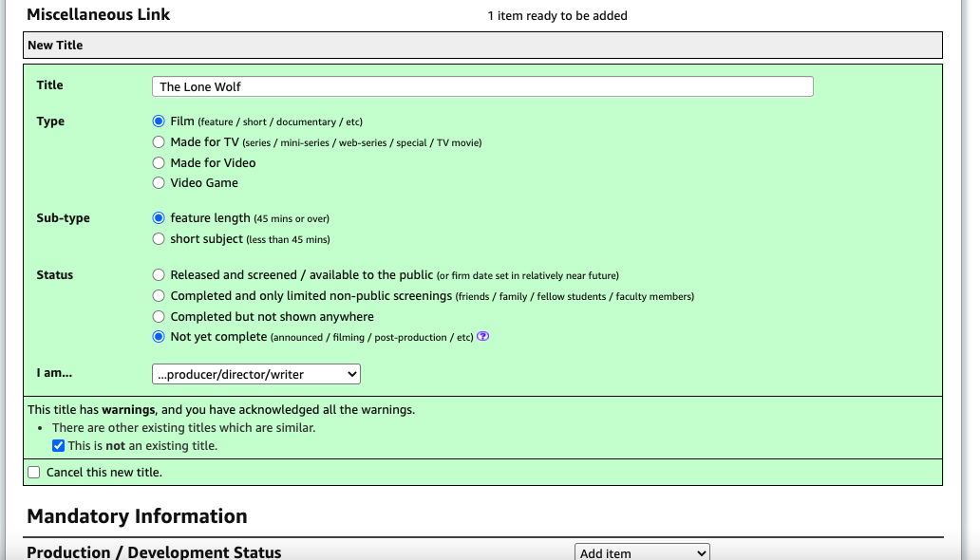Screen dimensions: 980x560
Task: Click the Miscellaneous Link heading
Action: click(99, 15)
